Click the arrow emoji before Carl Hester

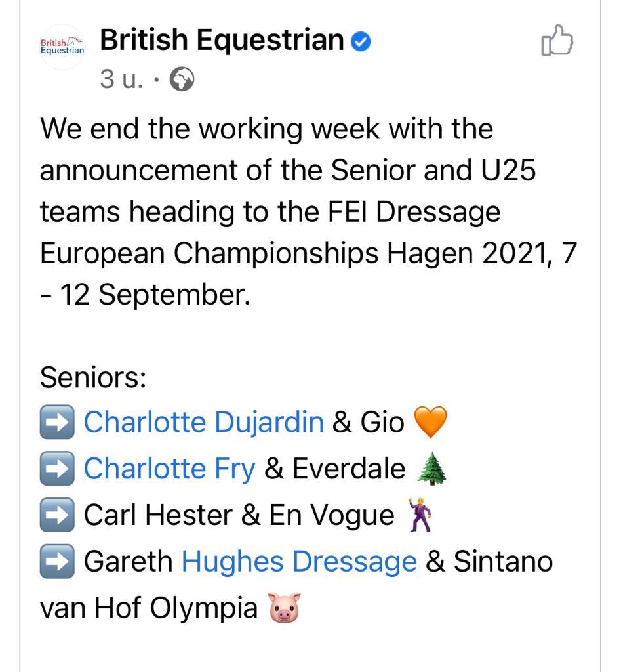coord(57,514)
